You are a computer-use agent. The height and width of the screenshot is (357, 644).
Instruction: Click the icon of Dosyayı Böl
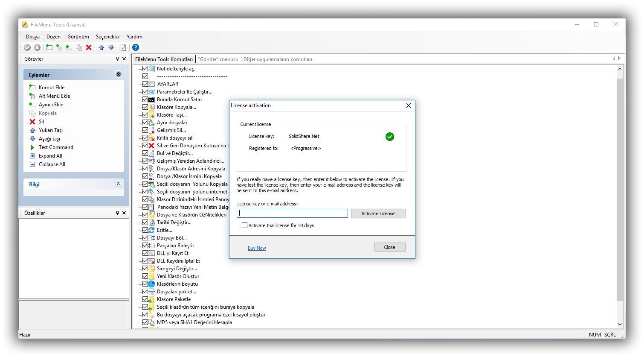click(152, 238)
